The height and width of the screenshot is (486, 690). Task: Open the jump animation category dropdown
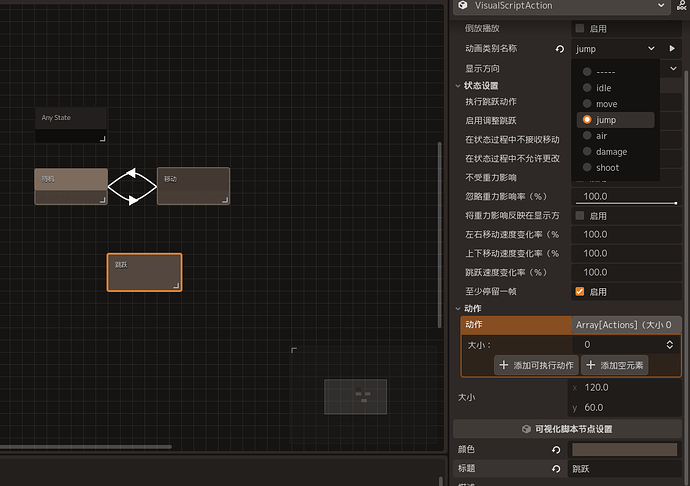pyautogui.click(x=615, y=49)
